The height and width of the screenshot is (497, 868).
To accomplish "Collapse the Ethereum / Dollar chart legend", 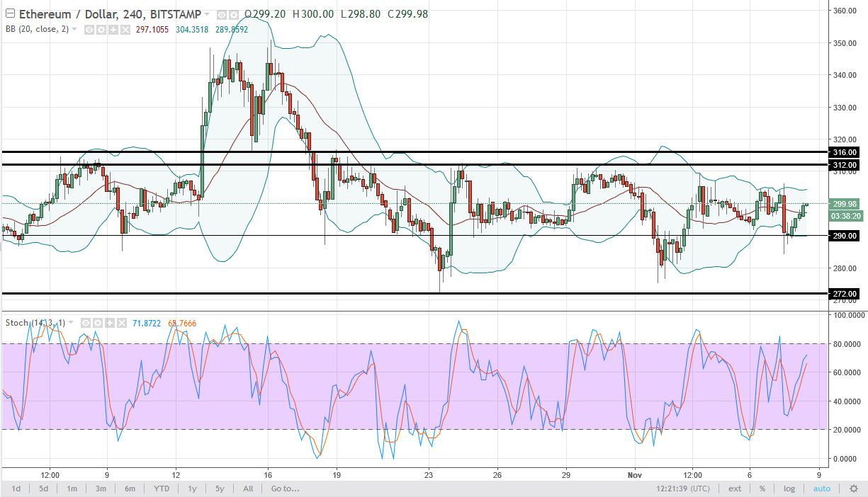I will (10, 13).
